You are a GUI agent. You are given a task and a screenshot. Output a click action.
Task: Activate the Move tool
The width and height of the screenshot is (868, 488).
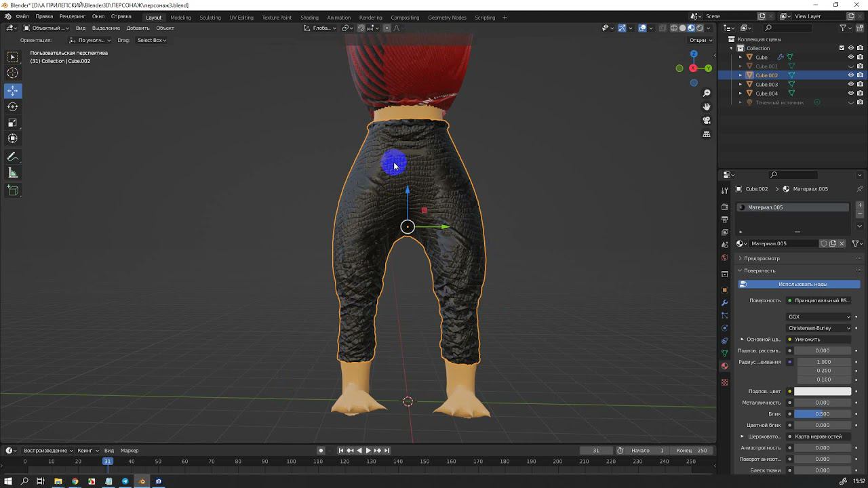pyautogui.click(x=13, y=91)
